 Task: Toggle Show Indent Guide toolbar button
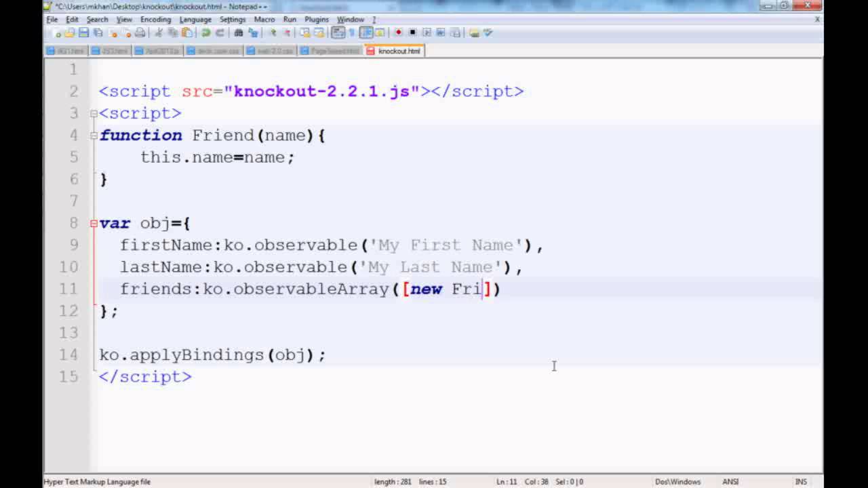coord(365,33)
